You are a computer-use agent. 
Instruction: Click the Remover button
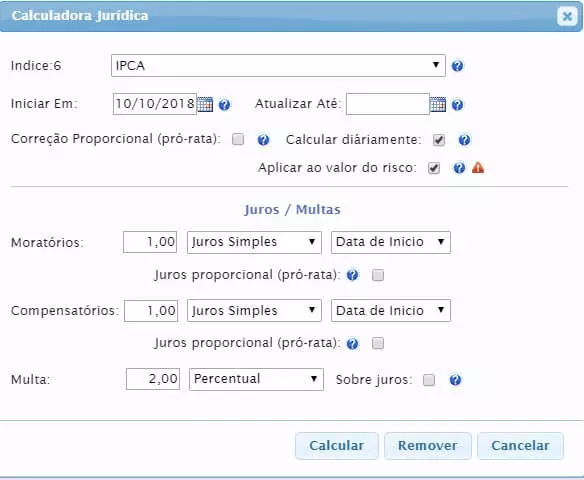[x=428, y=446]
